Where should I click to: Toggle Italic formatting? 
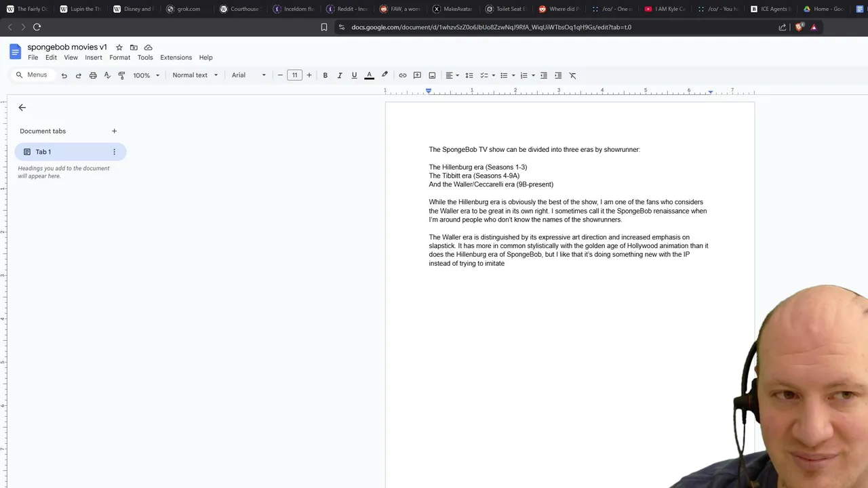point(340,75)
